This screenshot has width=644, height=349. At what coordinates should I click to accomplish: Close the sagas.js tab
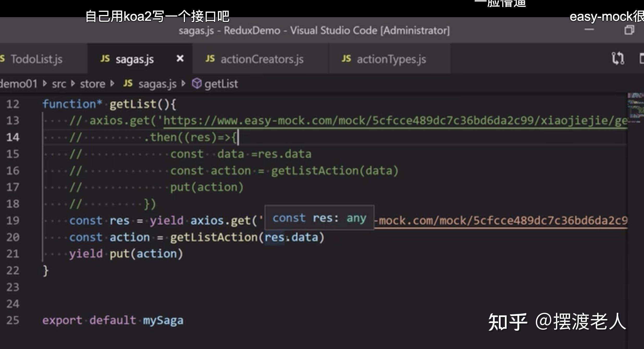[x=180, y=58]
